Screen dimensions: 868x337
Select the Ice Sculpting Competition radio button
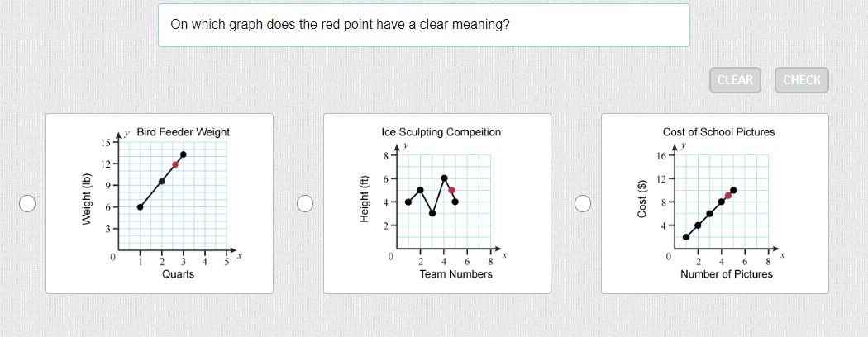click(305, 204)
